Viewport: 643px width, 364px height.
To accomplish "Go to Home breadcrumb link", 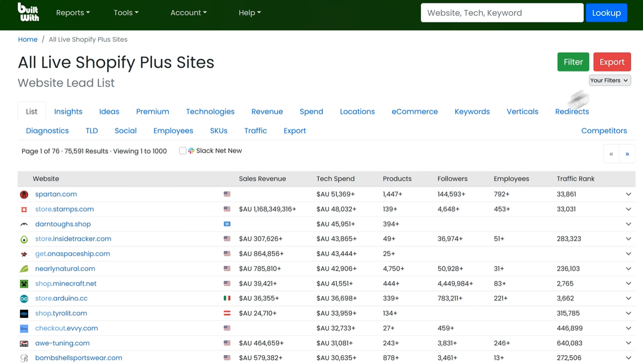I will 28,39.
